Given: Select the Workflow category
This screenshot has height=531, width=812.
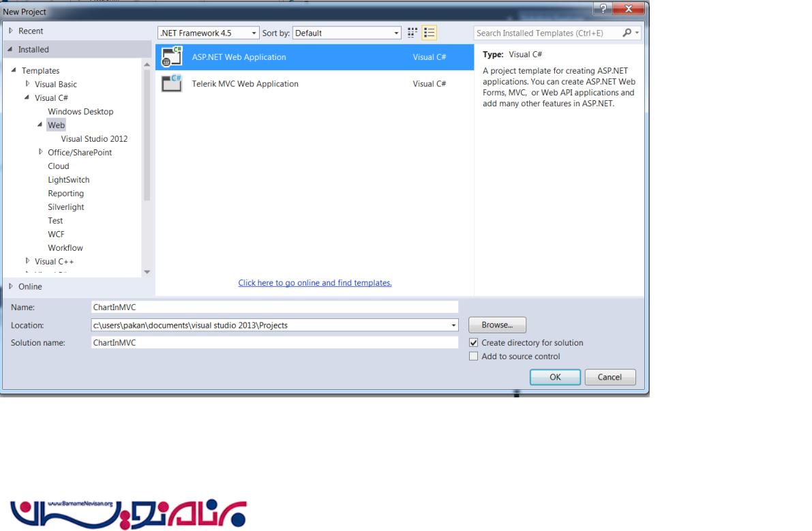Looking at the screenshot, I should [x=65, y=248].
